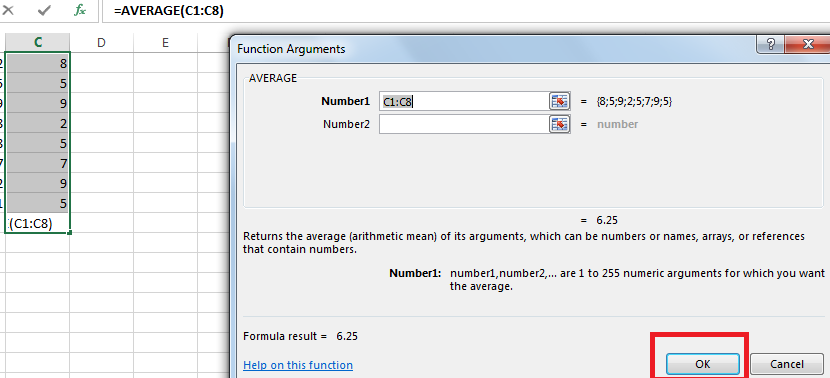Click cell C1 containing 8
This screenshot has height=378, width=830.
click(38, 63)
